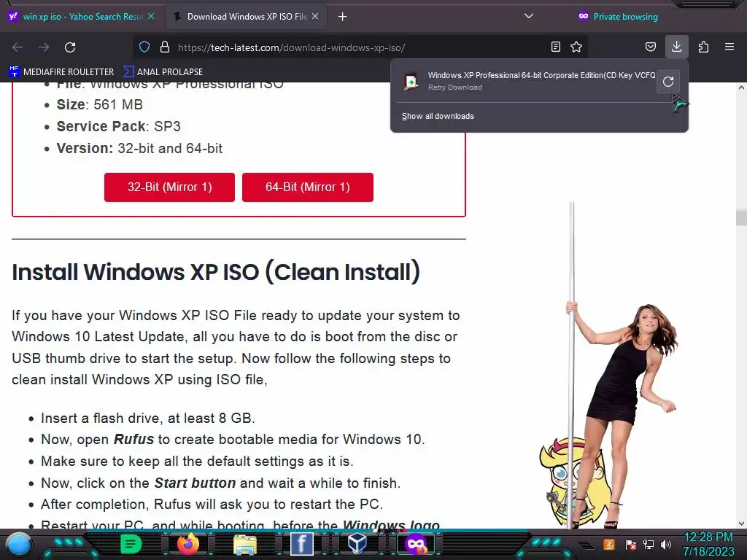
Task: Bookmark this page with the star icon
Action: pyautogui.click(x=576, y=47)
